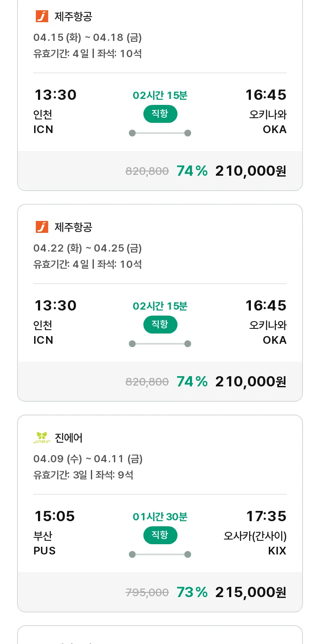Tap Jeju Air logo on April 15 card
The width and height of the screenshot is (320, 644).
[42, 16]
